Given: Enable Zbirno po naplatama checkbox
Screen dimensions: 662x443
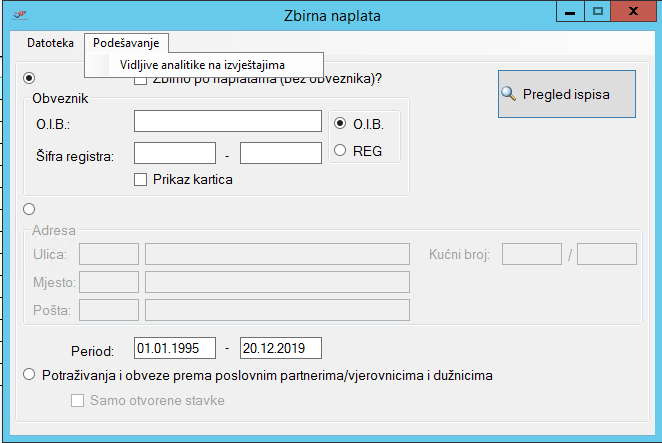Looking at the screenshot, I should pyautogui.click(x=141, y=81).
